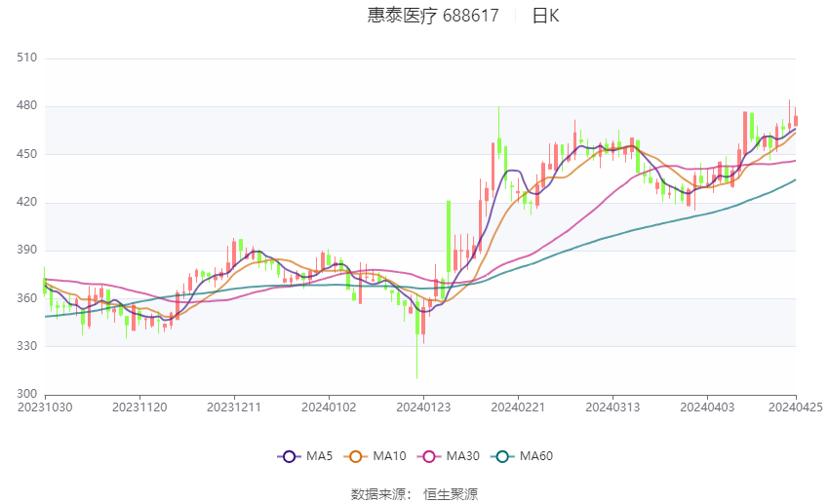829x504 pixels.
Task: Click the 20231030 date axis label
Action: point(46,407)
